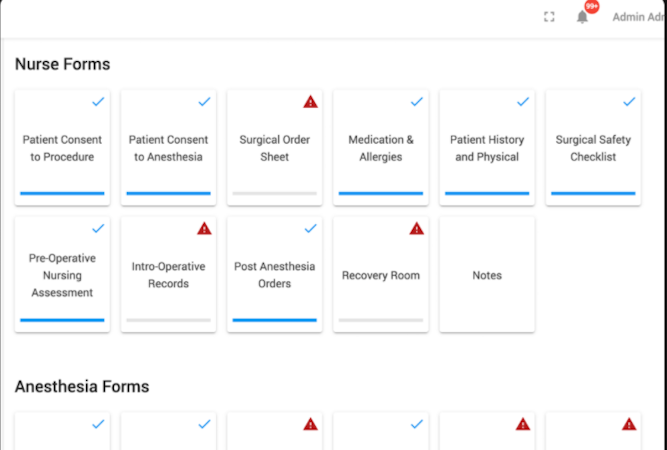Viewport: 667px width, 450px height.
Task: Click the Anesthesia Forms section heading
Action: [82, 386]
